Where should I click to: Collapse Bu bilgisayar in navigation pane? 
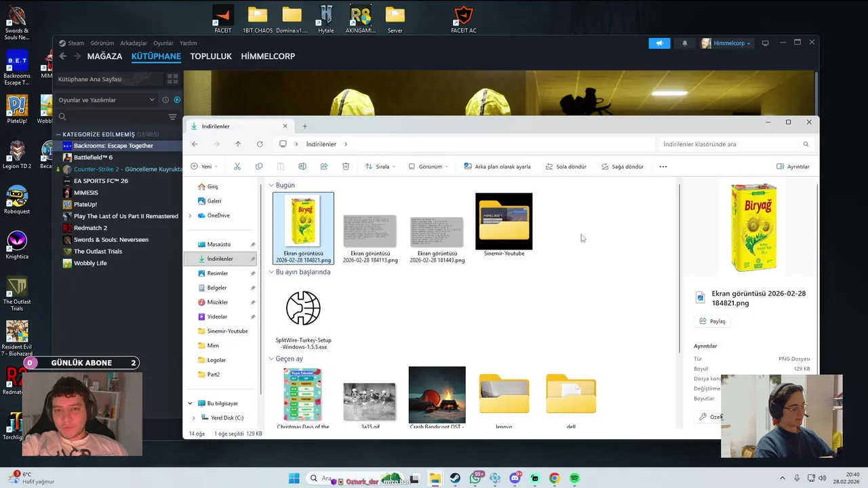coord(190,403)
